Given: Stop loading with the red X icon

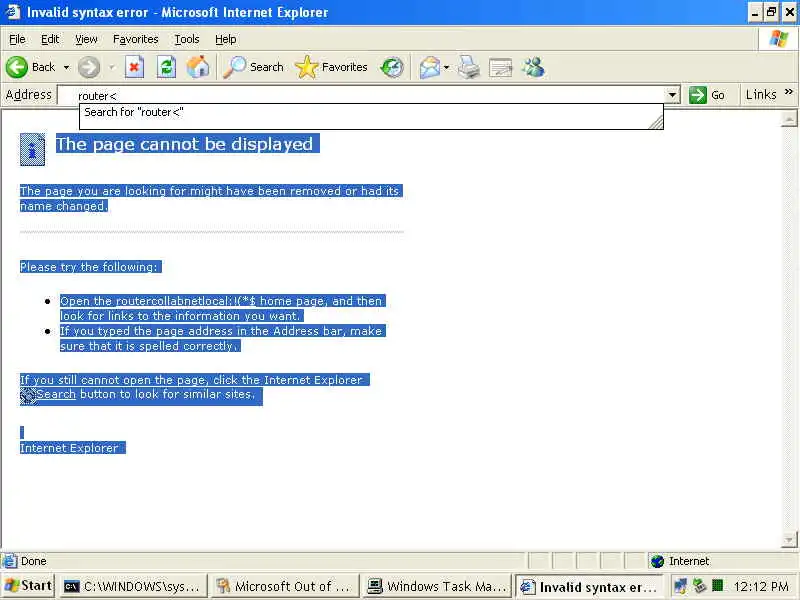Looking at the screenshot, I should pyautogui.click(x=135, y=67).
